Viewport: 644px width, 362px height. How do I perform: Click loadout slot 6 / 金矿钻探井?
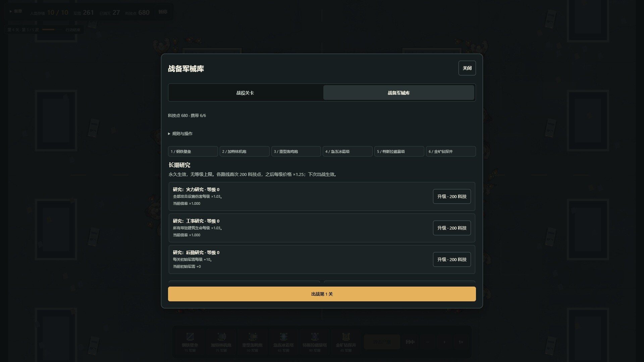tap(451, 152)
